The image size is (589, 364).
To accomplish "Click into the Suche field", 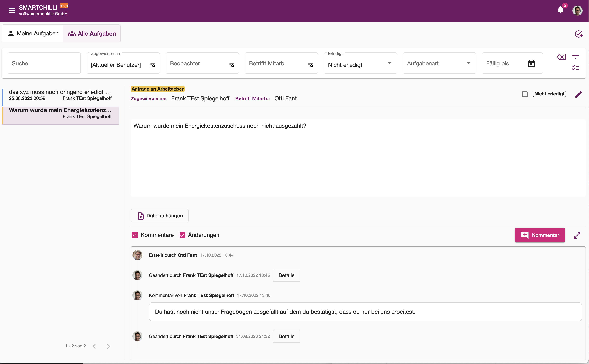I will pyautogui.click(x=44, y=63).
